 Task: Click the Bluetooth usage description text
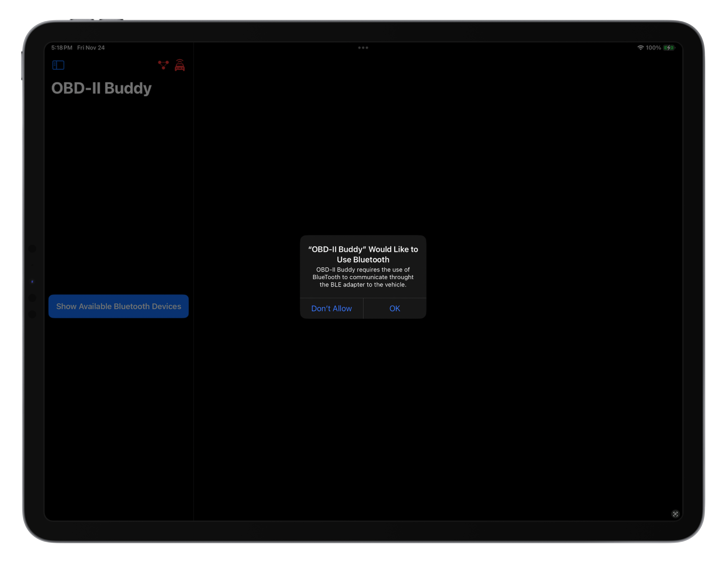pos(363,277)
